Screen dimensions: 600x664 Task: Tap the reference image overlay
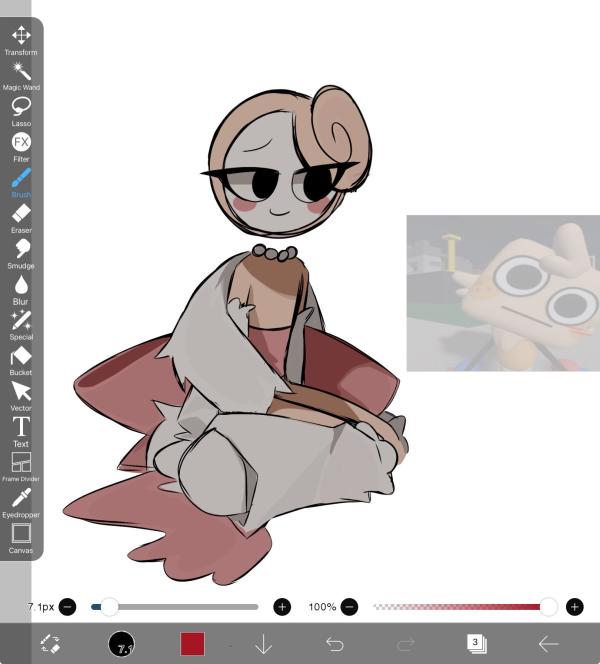503,293
